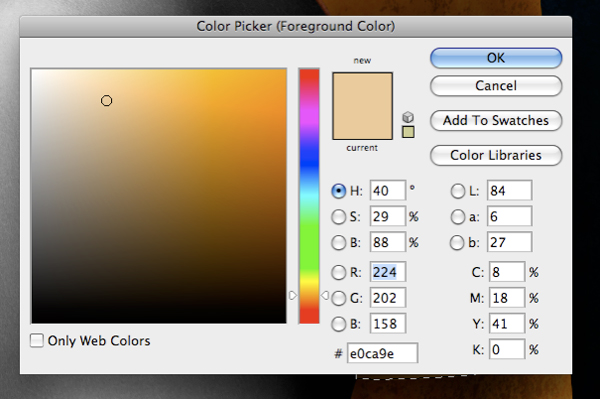Select the RGB blue B radio button
This screenshot has width=600, height=399.
pyautogui.click(x=339, y=324)
